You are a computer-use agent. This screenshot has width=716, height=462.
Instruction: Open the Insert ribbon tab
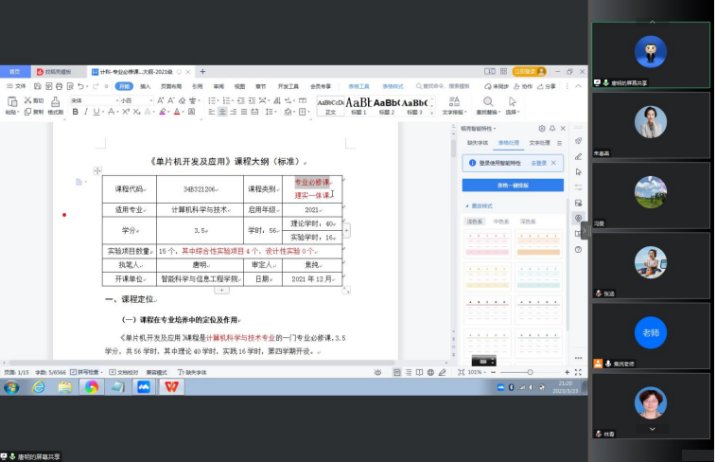[145, 87]
